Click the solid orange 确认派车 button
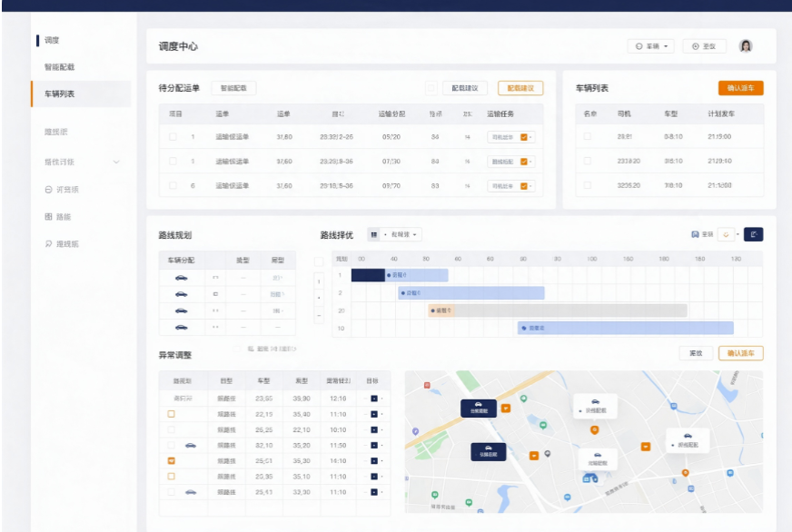 click(x=740, y=88)
